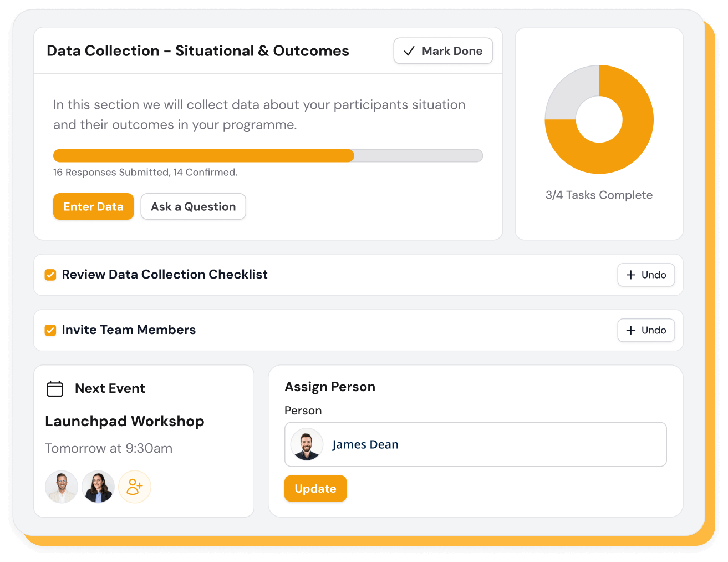The image size is (728, 562).
Task: Click the 3/4 Tasks Complete donut chart
Action: pos(599,119)
